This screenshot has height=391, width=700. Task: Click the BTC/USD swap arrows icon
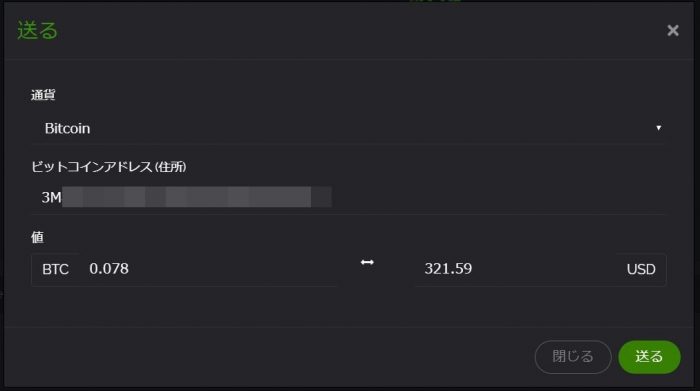367,262
